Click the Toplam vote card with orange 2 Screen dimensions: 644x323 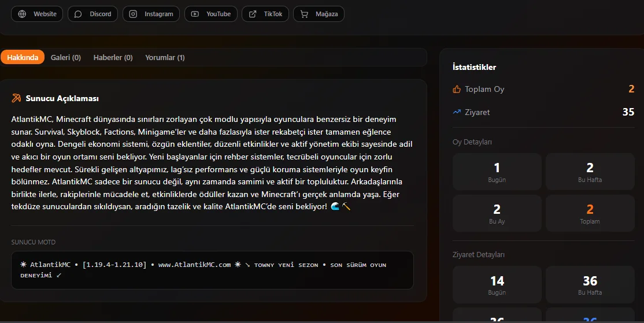(x=590, y=213)
